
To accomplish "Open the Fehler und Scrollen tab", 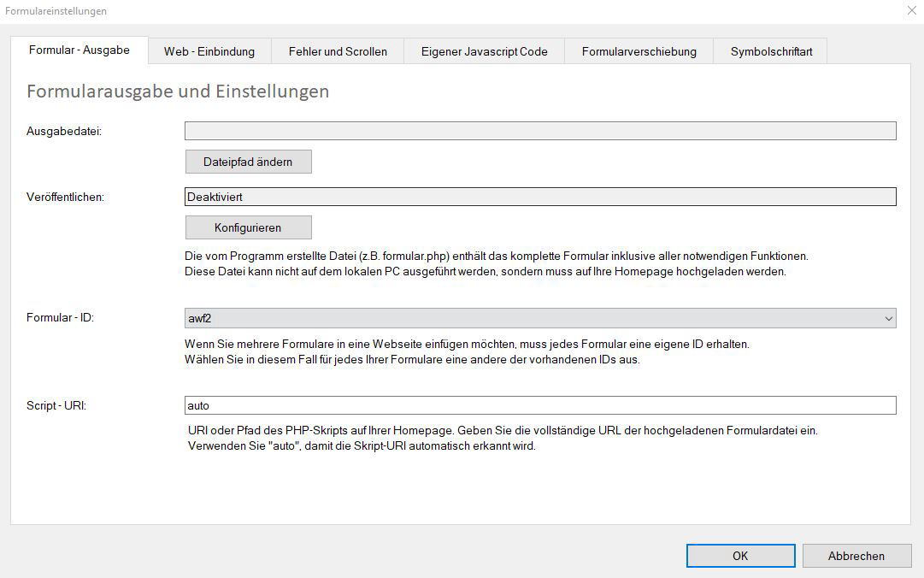I will tap(338, 51).
